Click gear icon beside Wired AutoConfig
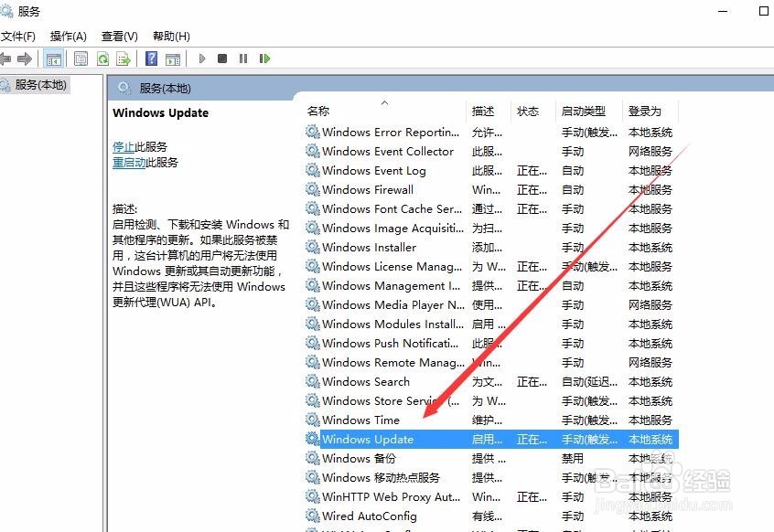 (313, 516)
